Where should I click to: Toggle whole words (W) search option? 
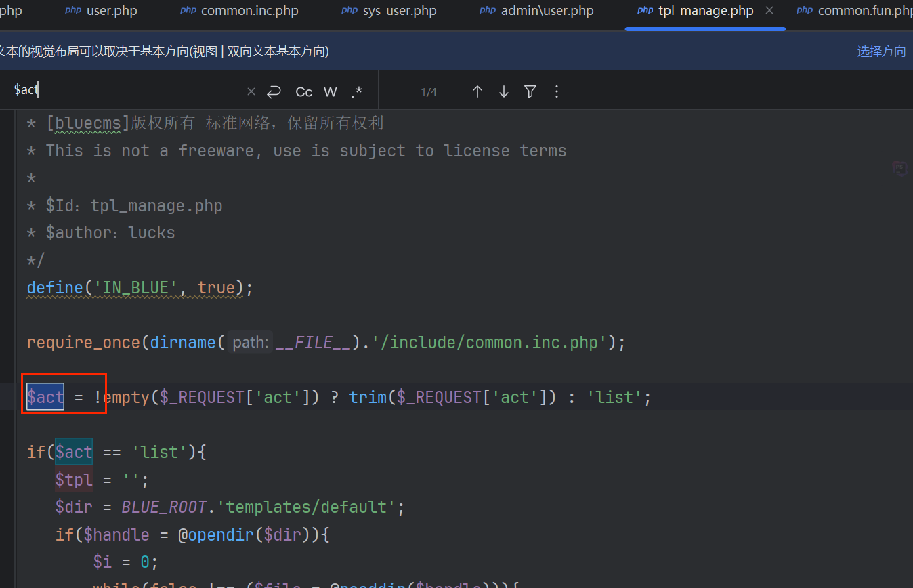(330, 91)
